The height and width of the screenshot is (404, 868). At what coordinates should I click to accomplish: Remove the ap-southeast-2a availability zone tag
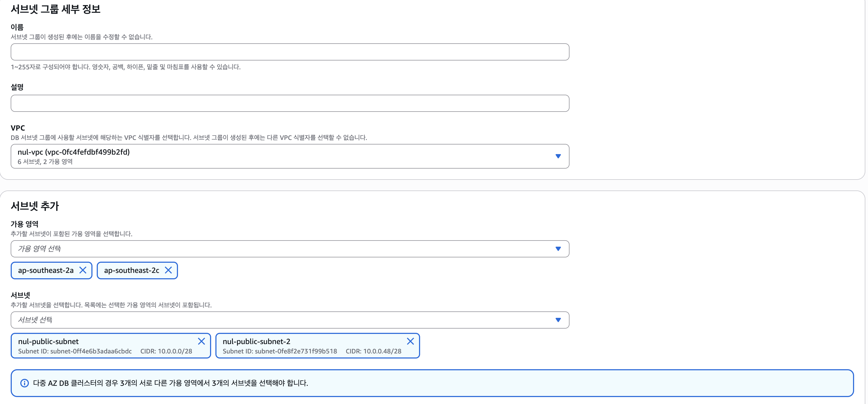tap(83, 270)
